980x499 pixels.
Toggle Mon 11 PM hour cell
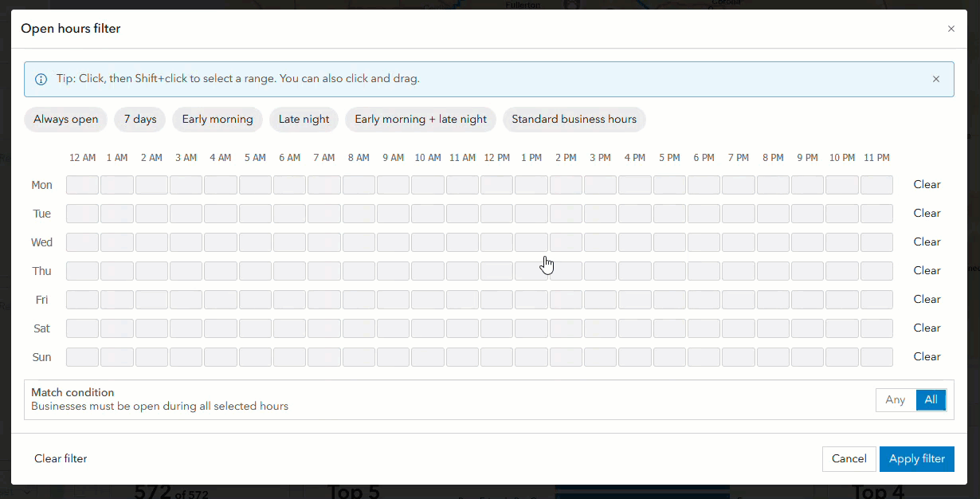click(x=876, y=185)
